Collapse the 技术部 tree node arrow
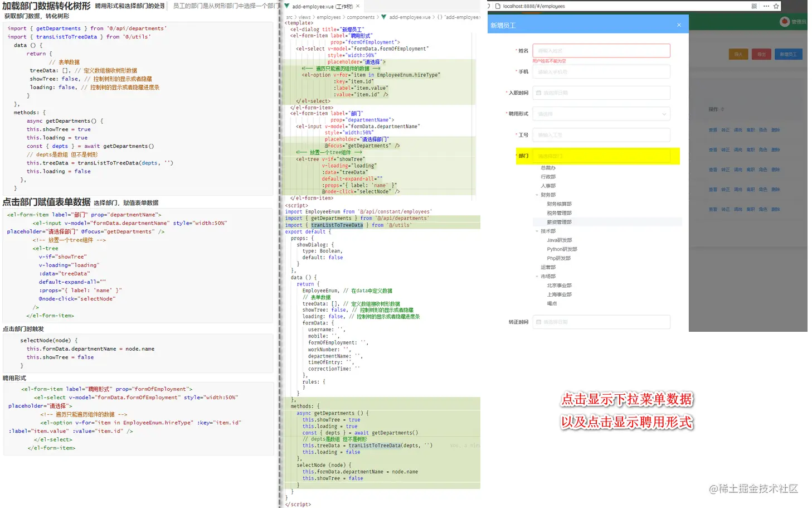The width and height of the screenshot is (812, 508). 537,231
